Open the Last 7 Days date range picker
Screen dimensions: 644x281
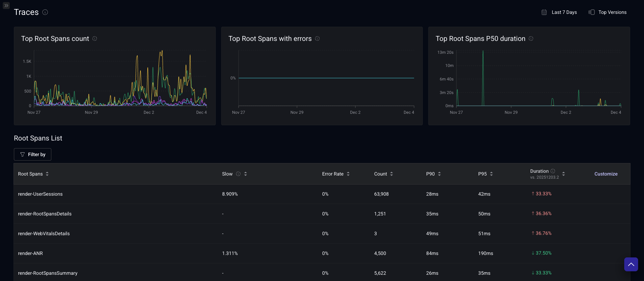coord(559,12)
